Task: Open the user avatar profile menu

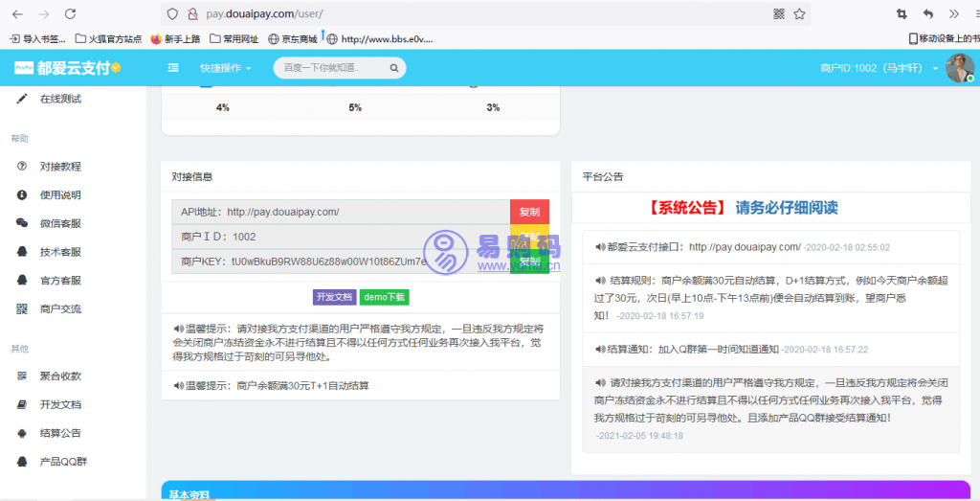Action: 959,68
